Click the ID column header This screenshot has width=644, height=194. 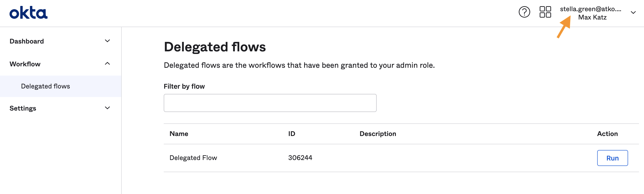tap(292, 134)
